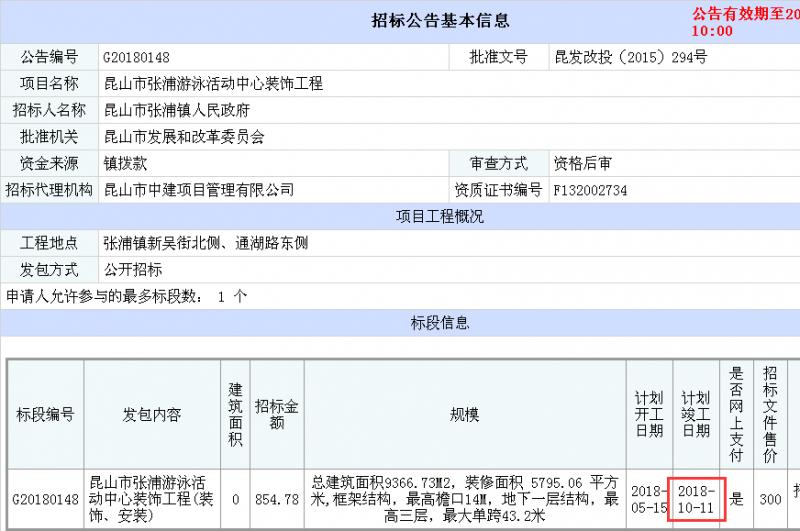Image resolution: width=800 pixels, height=531 pixels.
Task: Select funding source value 镇拨款
Action: (x=125, y=163)
